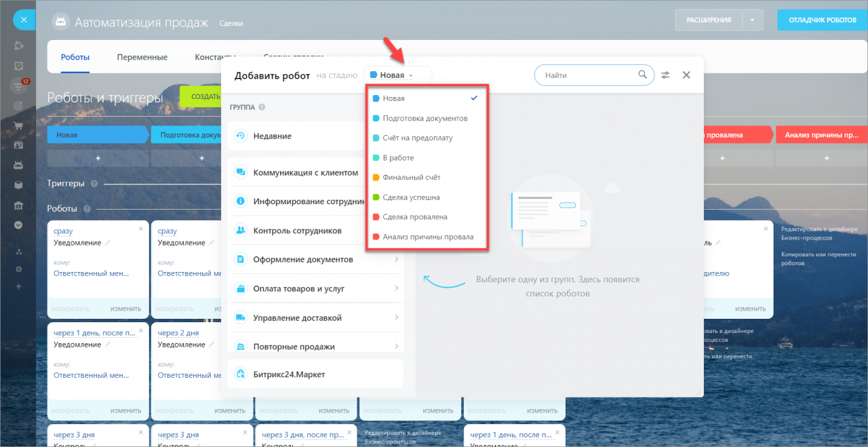868x447 pixels.
Task: Click pencil edit icon on first Уведомление robot
Action: pos(107,243)
